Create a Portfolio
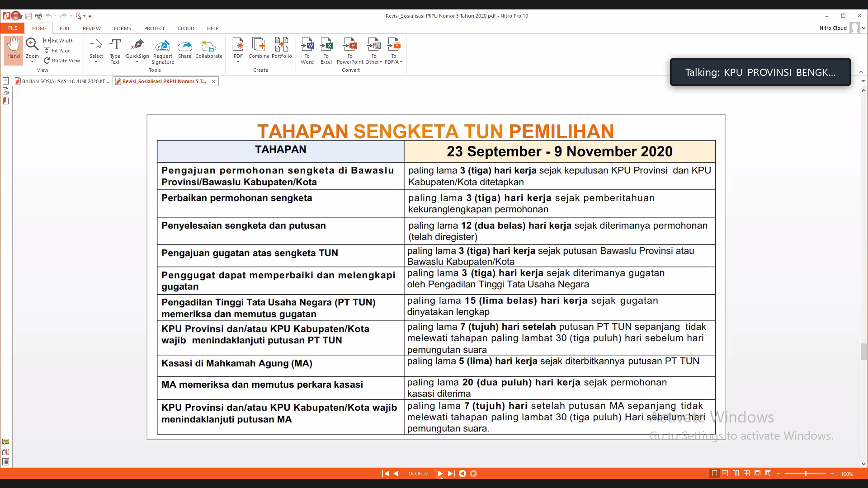868x488 pixels. [x=282, y=49]
